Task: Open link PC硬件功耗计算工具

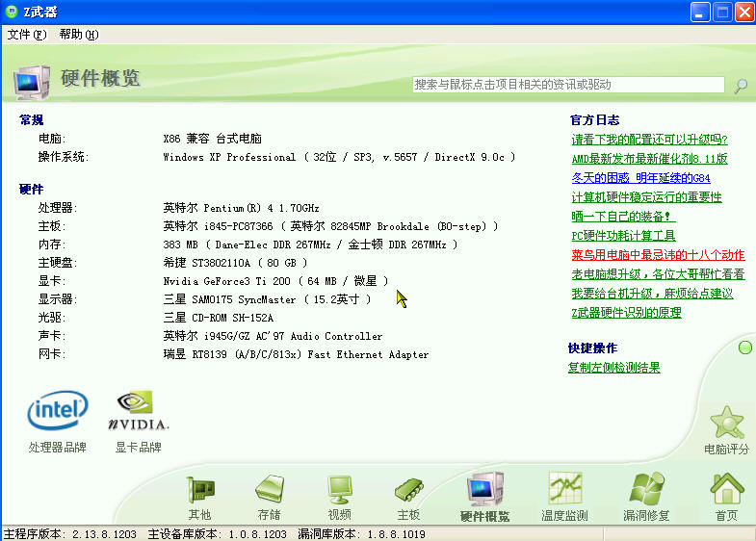Action: click(623, 236)
